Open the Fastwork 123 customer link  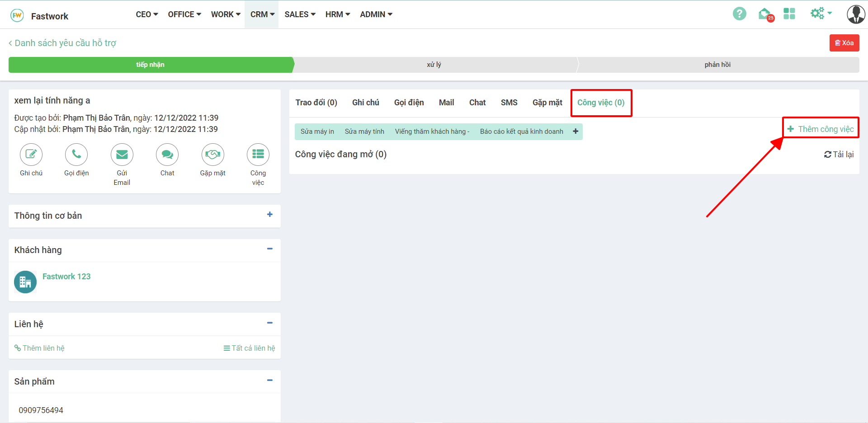tap(66, 277)
